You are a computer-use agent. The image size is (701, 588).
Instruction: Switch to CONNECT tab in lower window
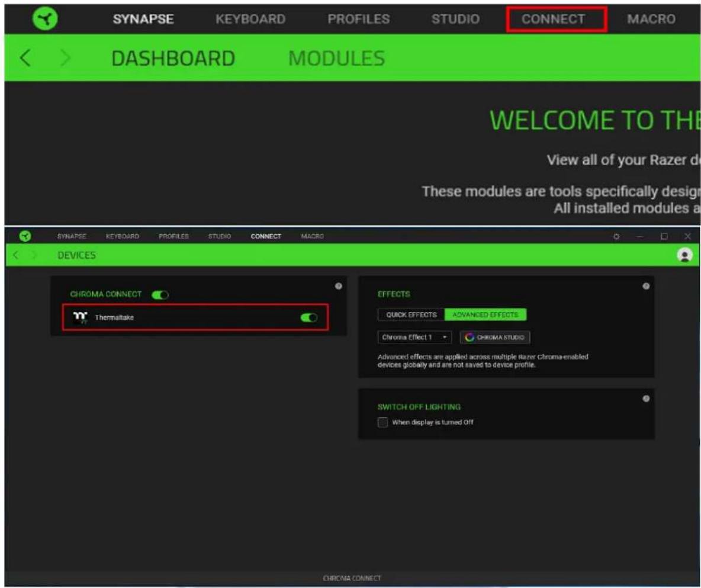point(266,236)
